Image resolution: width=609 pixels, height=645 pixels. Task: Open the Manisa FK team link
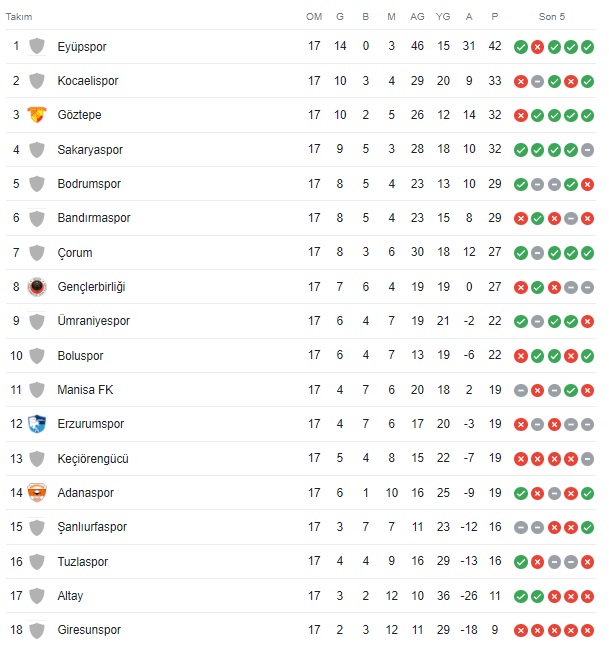pos(85,390)
